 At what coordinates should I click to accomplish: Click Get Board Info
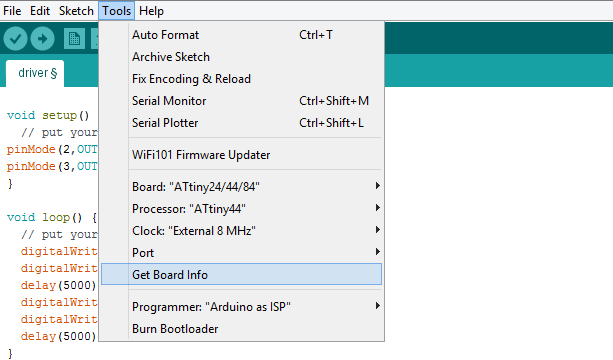pos(241,274)
